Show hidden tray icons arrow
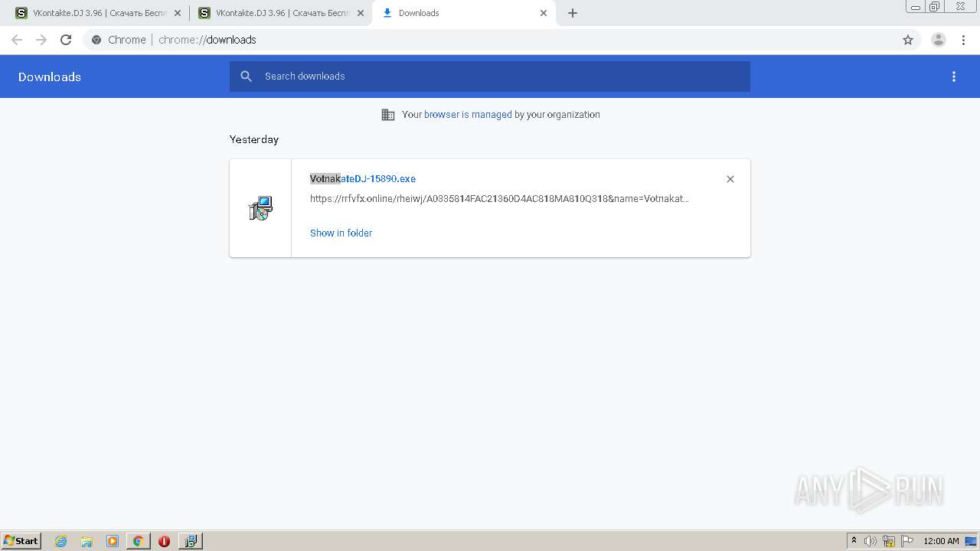 point(854,541)
